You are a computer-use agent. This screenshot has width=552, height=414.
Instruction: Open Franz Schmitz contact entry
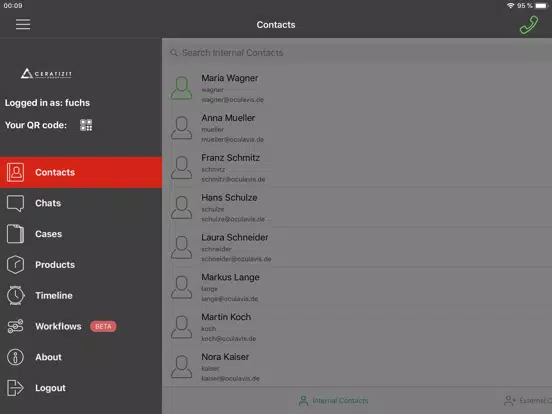(x=357, y=168)
